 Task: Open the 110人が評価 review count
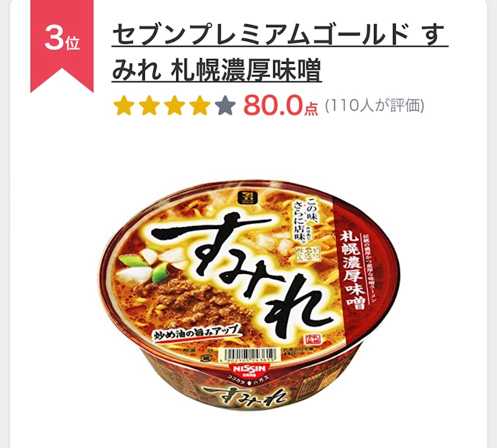click(375, 106)
